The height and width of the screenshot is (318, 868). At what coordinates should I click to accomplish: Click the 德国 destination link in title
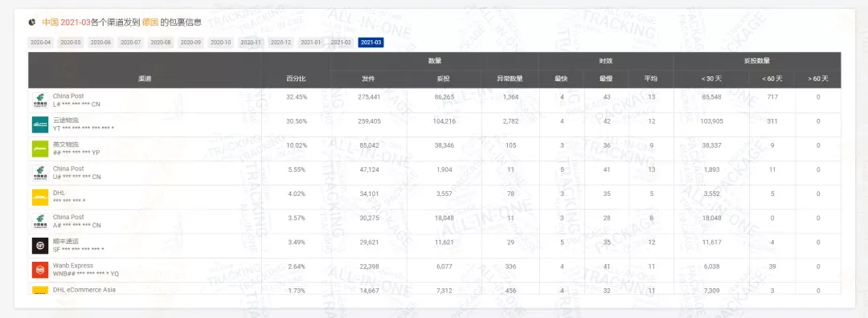tap(150, 22)
